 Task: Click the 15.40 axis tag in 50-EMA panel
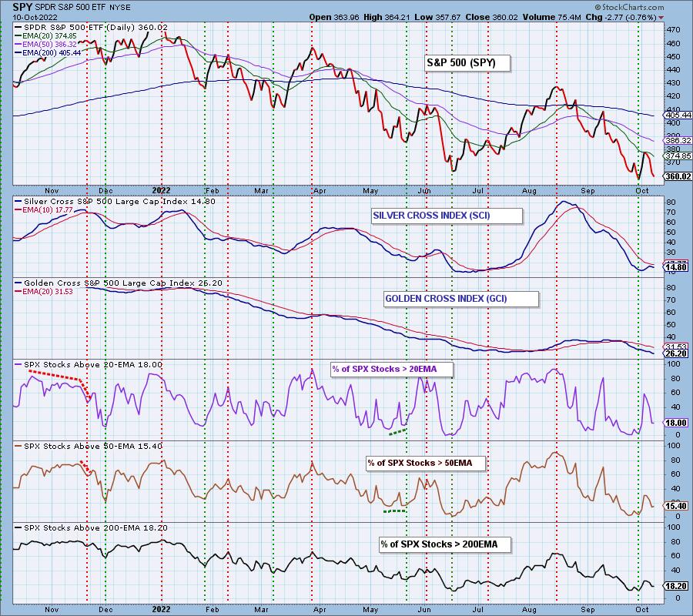(x=678, y=507)
